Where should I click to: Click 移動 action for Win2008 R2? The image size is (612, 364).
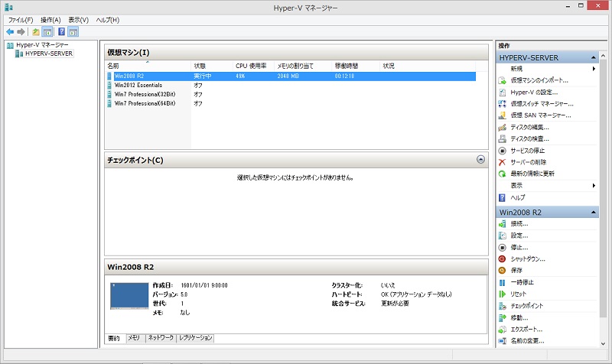tap(519, 317)
